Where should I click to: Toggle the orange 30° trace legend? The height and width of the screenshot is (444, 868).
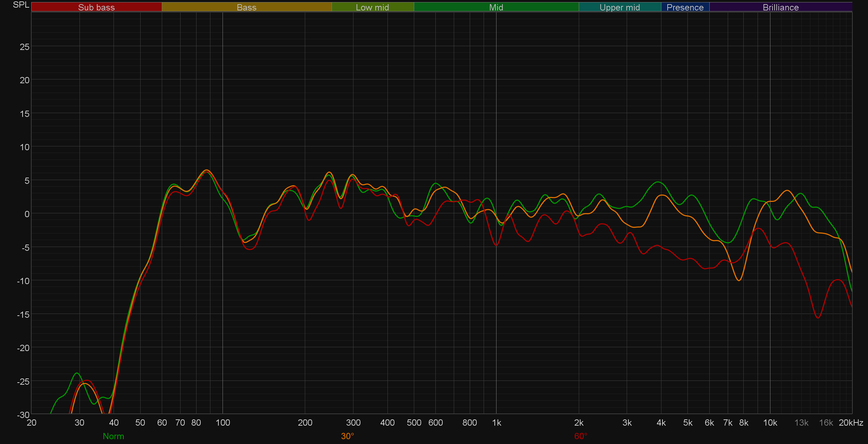tap(347, 436)
